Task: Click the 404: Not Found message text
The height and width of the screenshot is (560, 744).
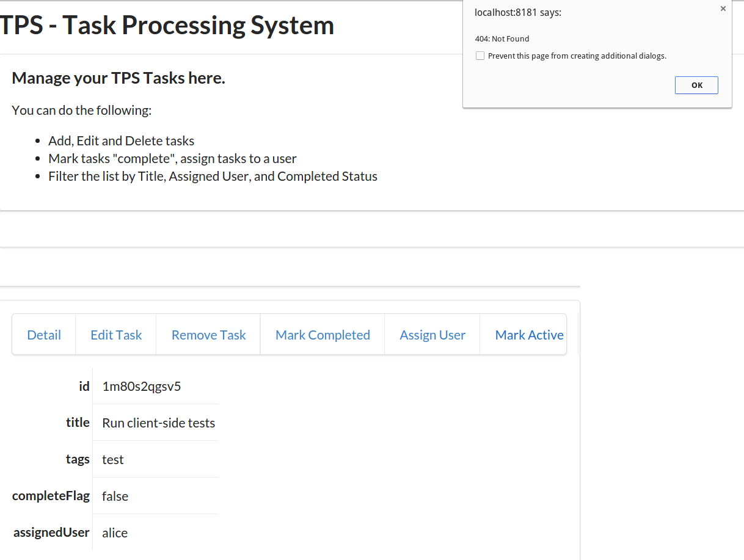Action: tap(502, 39)
